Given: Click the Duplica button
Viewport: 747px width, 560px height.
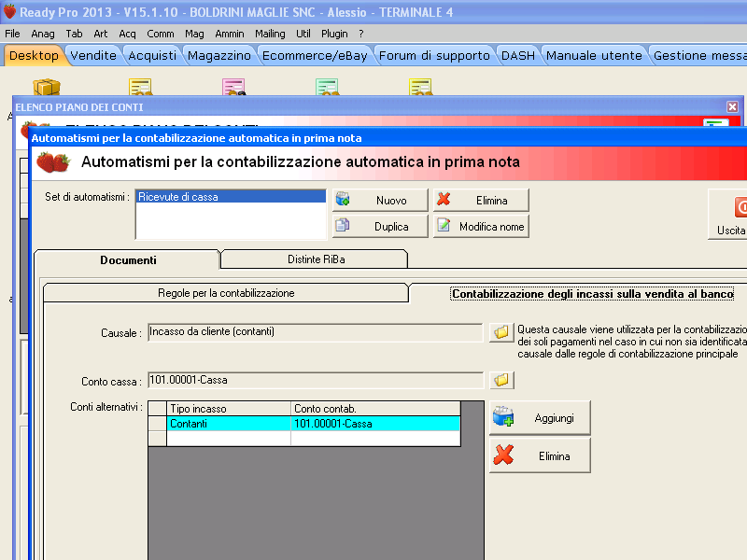Looking at the screenshot, I should [x=380, y=226].
